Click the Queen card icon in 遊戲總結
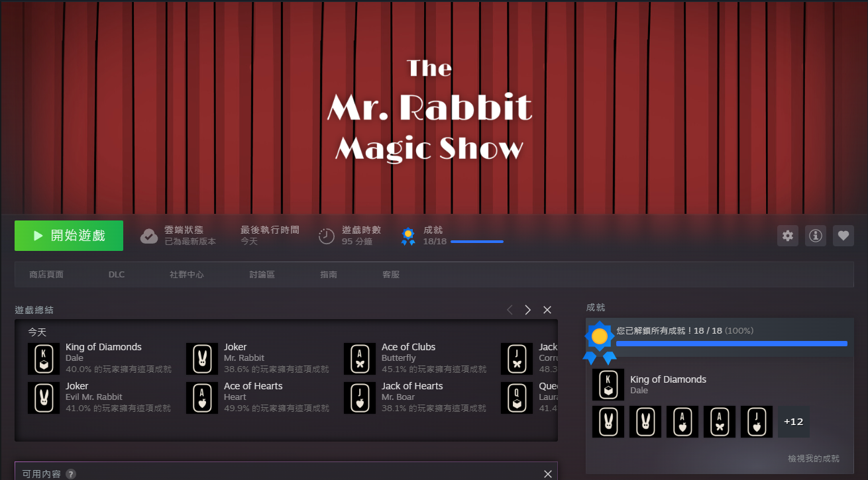 (517, 398)
